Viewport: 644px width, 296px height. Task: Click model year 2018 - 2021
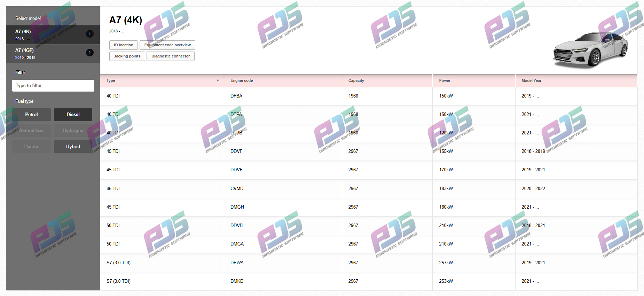[533, 226]
